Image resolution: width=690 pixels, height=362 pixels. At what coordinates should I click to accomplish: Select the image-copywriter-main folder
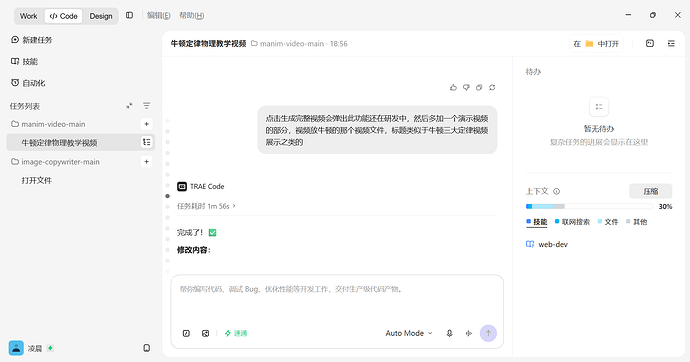(x=55, y=162)
